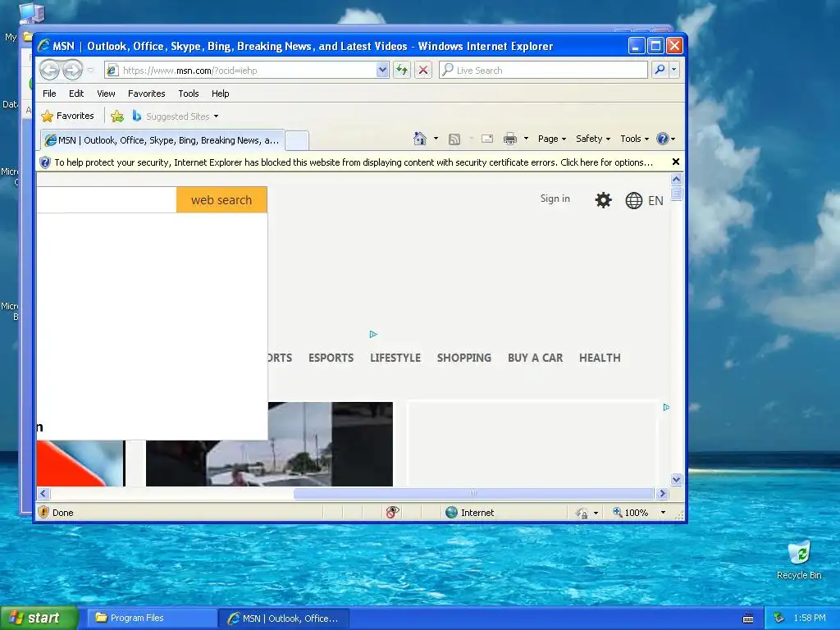Click the Back navigation arrow
This screenshot has width=840, height=630.
tap(49, 70)
